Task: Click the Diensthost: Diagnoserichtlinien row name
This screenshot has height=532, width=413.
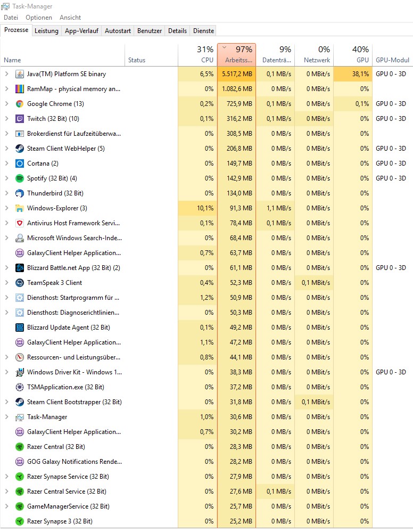Action: pyautogui.click(x=73, y=313)
